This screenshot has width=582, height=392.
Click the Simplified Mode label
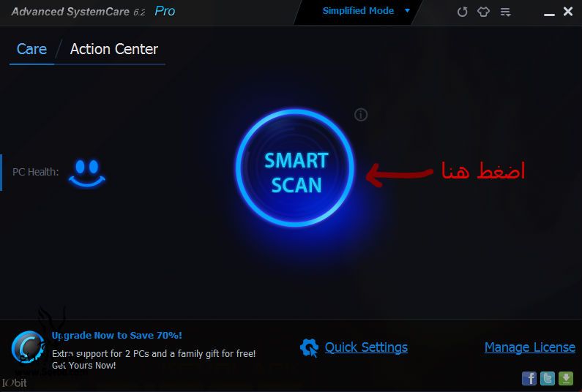click(358, 11)
